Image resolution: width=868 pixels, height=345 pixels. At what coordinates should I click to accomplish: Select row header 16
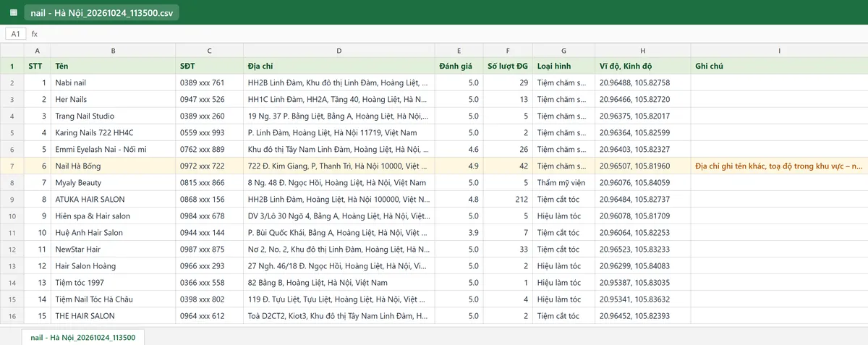click(x=12, y=316)
